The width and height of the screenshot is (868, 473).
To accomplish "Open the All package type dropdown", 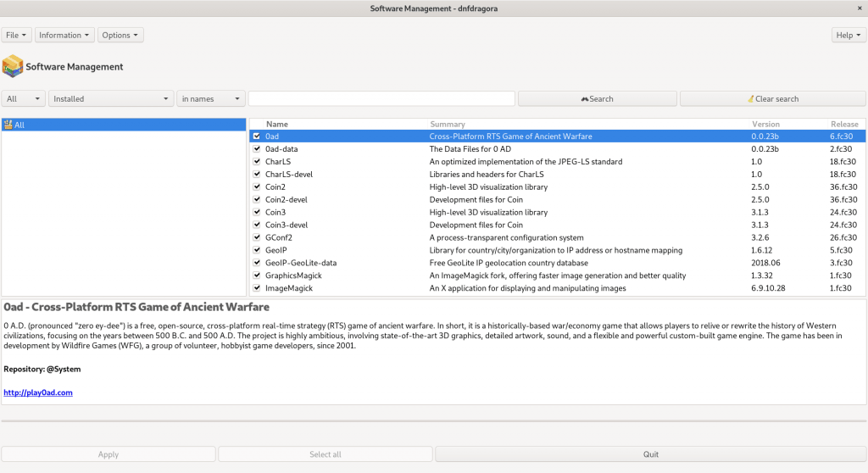I will click(24, 99).
